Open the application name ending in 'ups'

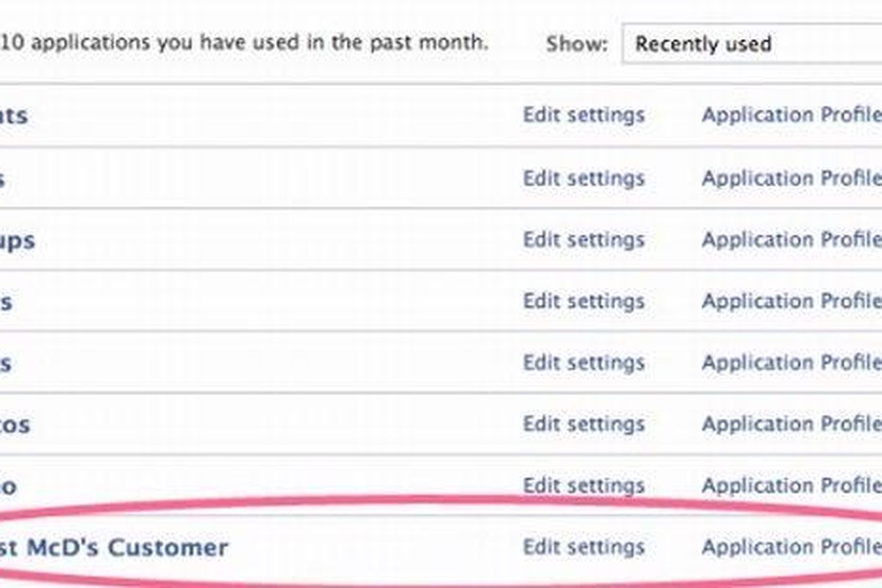click(x=16, y=240)
